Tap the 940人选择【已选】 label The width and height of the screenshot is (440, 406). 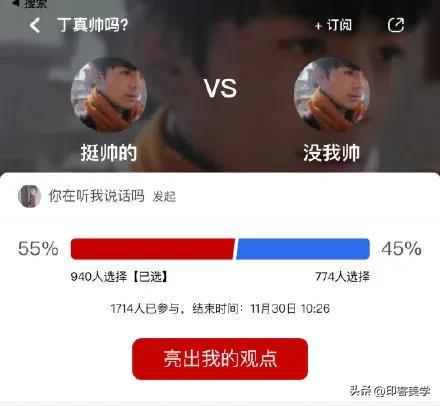(119, 276)
